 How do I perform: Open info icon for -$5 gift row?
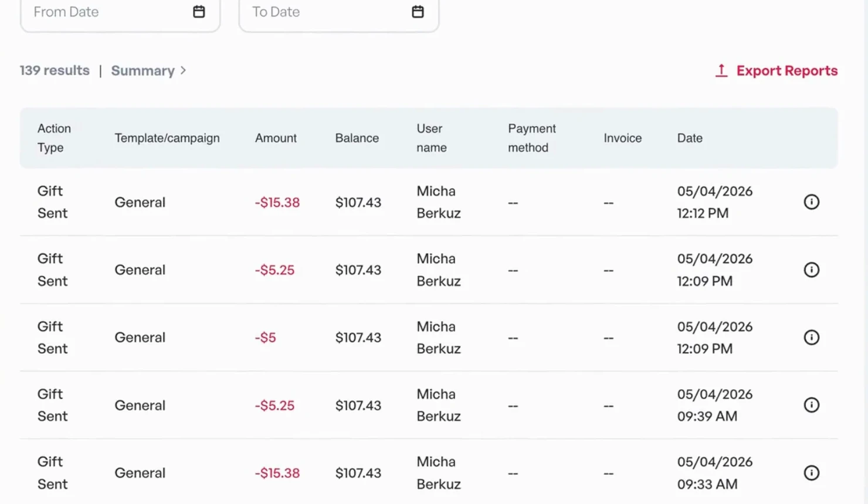(x=811, y=338)
